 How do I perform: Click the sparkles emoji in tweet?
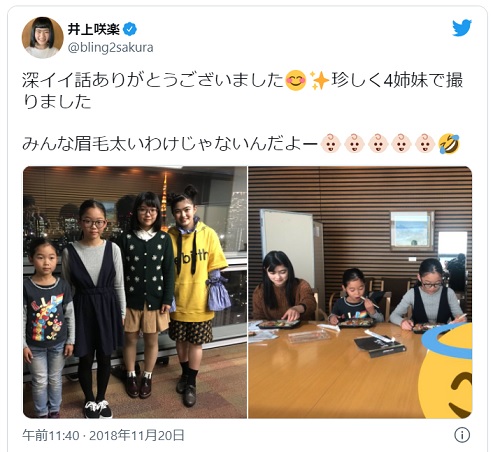(319, 81)
